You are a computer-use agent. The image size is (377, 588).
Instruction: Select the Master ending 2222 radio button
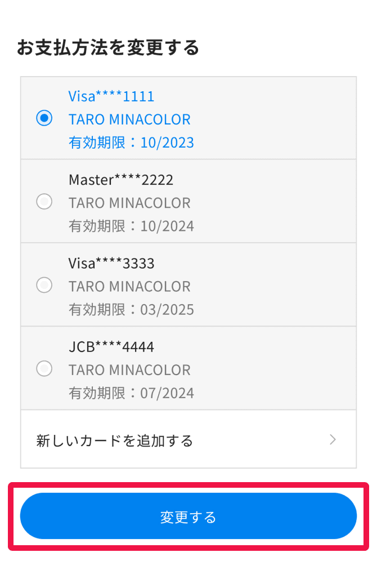(44, 201)
